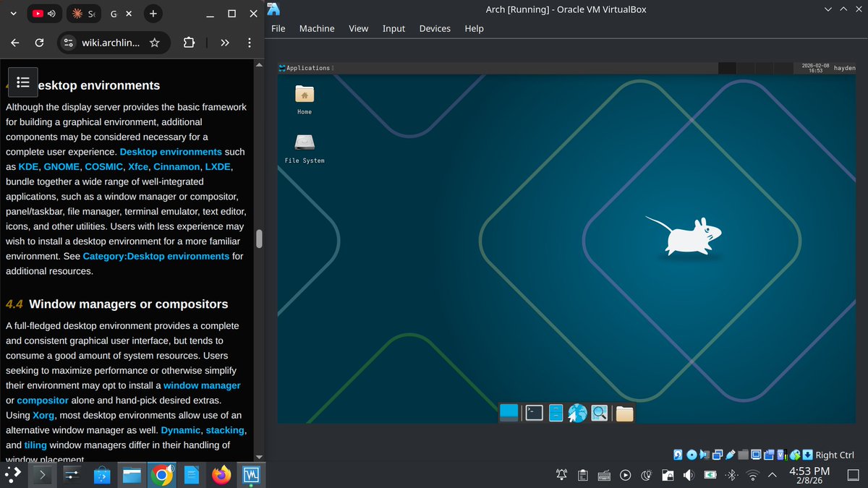Image resolution: width=868 pixels, height=488 pixels.
Task: Follow the GNOME link in wiki
Action: point(61,167)
